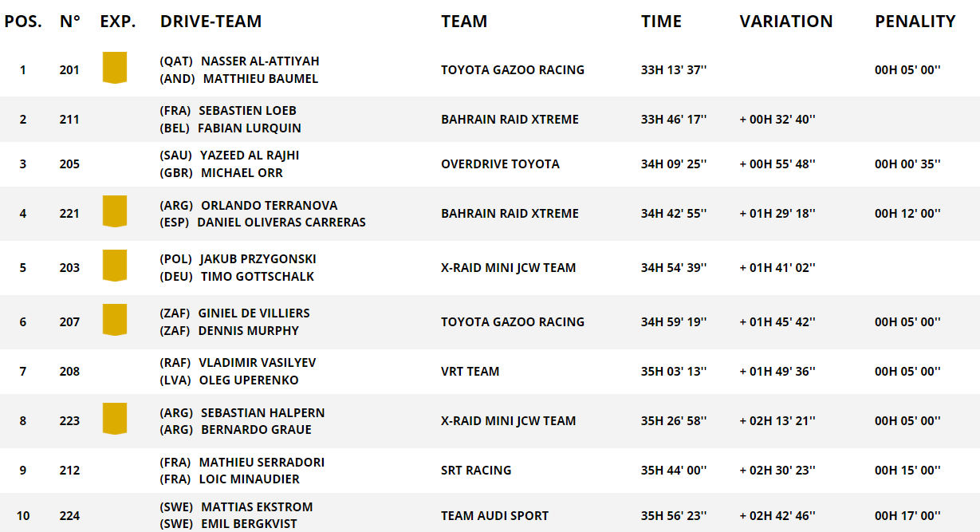
Task: Click Giniel De Villiers' name
Action: (254, 313)
